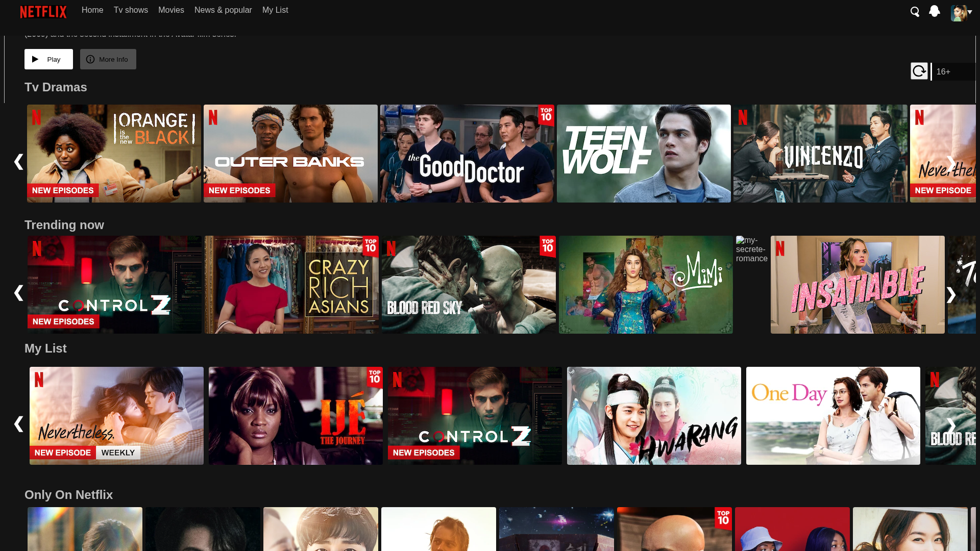Open the notifications bell icon
The height and width of the screenshot is (551, 980).
coord(934,11)
